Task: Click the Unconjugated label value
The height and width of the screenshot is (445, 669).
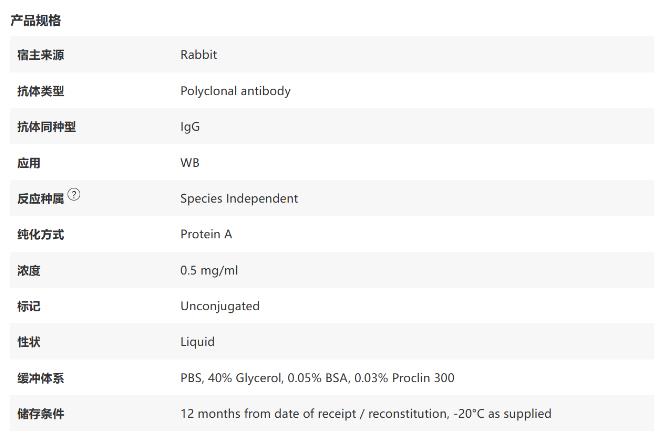Action: 220,306
